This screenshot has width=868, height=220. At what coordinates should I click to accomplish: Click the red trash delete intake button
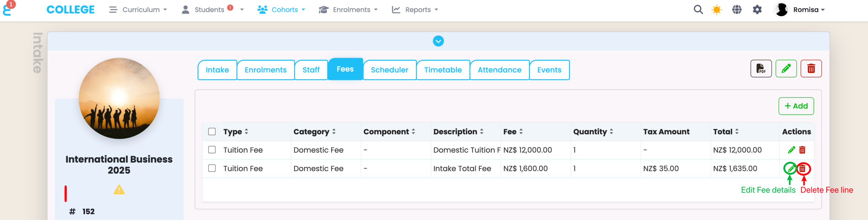pyautogui.click(x=811, y=69)
